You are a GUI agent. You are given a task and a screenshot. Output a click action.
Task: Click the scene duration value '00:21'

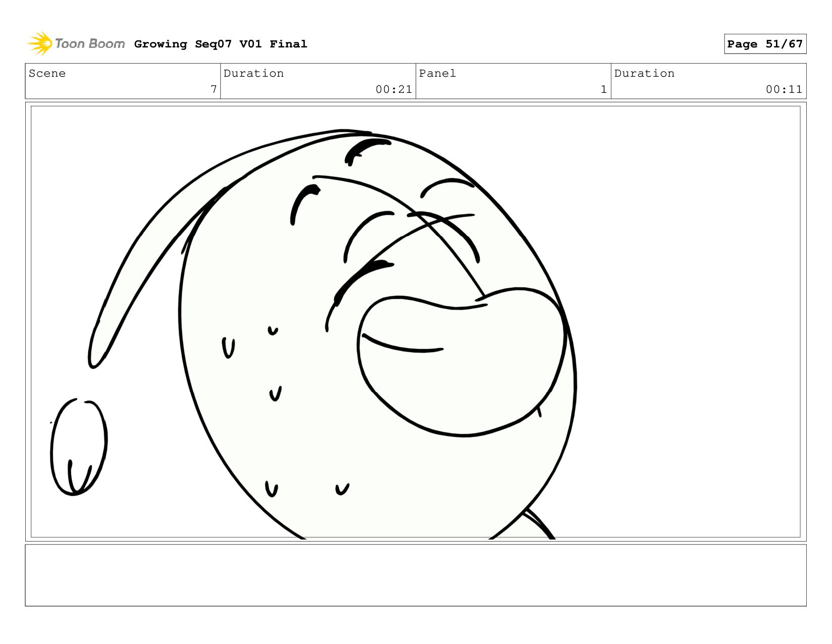pyautogui.click(x=394, y=89)
